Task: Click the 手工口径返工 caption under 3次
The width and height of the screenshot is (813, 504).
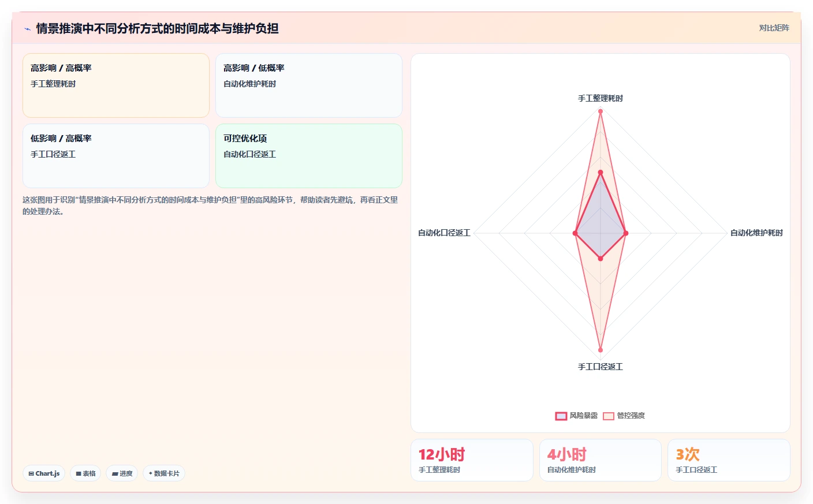Action: pyautogui.click(x=696, y=470)
